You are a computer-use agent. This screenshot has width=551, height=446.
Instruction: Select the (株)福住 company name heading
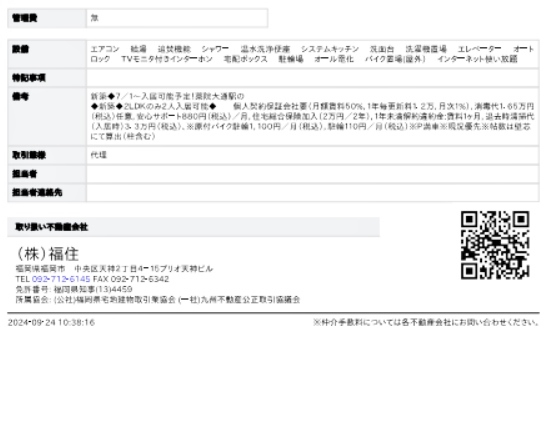[x=47, y=254]
